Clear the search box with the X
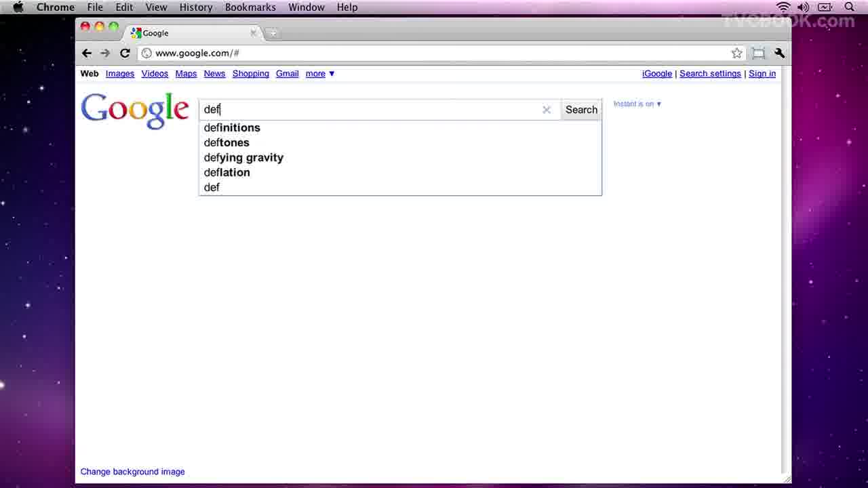Viewport: 868px width, 488px height. pos(547,110)
